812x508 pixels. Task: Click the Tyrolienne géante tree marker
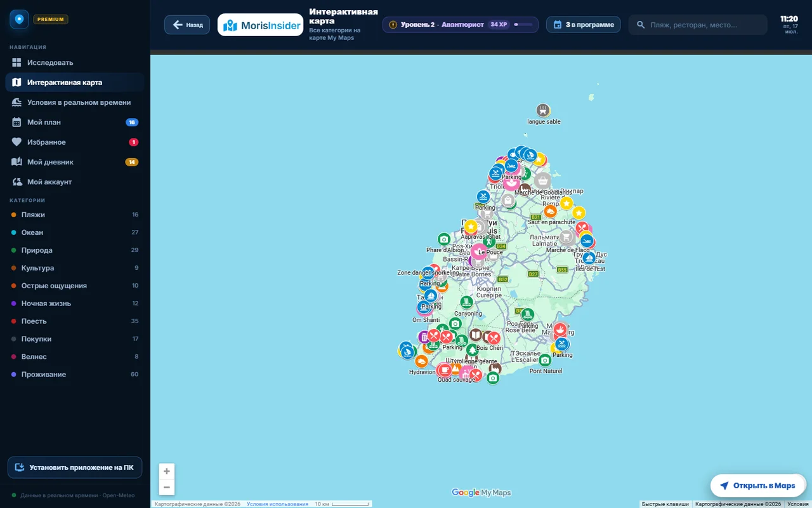click(x=472, y=350)
